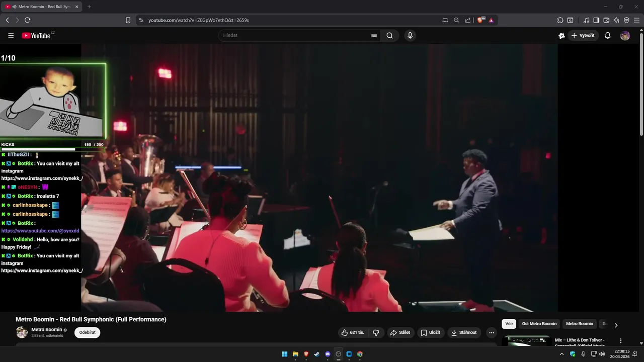This screenshot has height=362, width=644.
Task: Open site settings icon beside the URL
Action: [141, 20]
